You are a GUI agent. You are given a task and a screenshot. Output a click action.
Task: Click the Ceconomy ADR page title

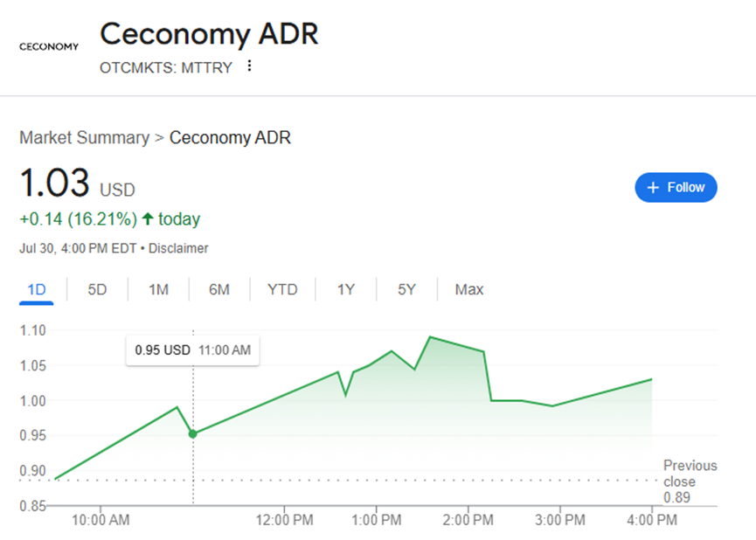[x=209, y=34]
